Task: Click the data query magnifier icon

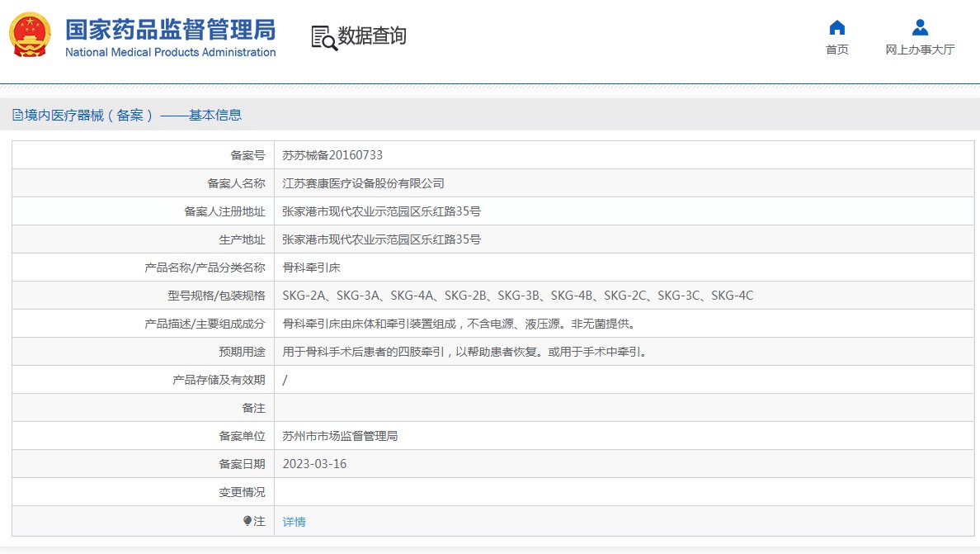Action: [x=323, y=37]
